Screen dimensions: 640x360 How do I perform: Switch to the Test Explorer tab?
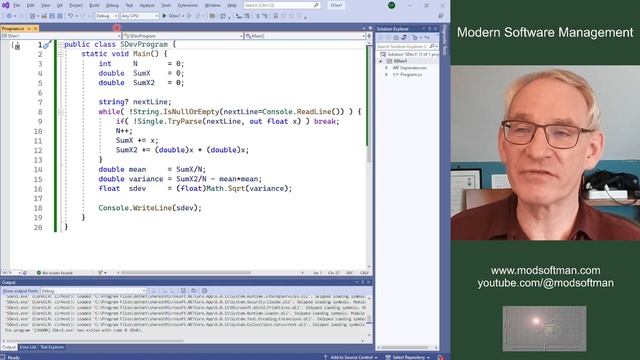[x=52, y=347]
